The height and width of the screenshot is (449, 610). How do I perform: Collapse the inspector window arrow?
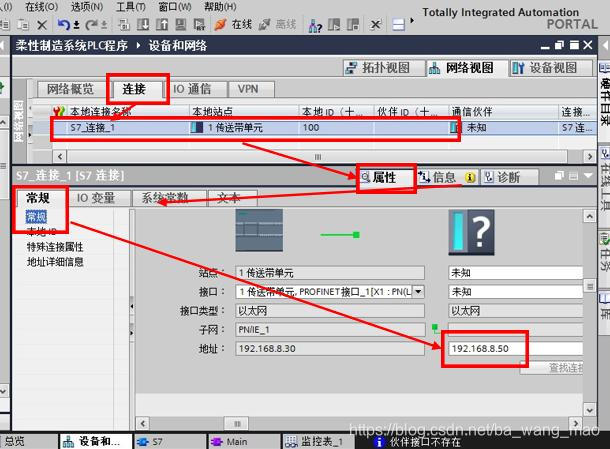tap(588, 176)
